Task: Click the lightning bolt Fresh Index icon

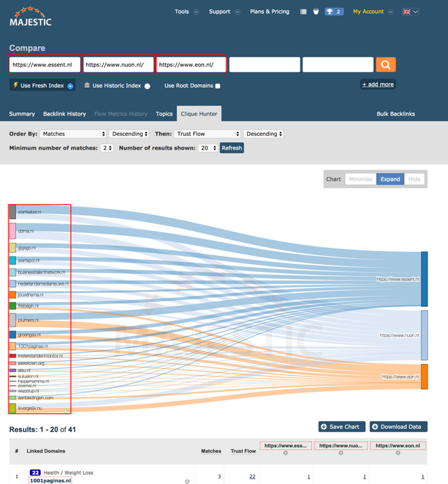Action: [x=15, y=85]
